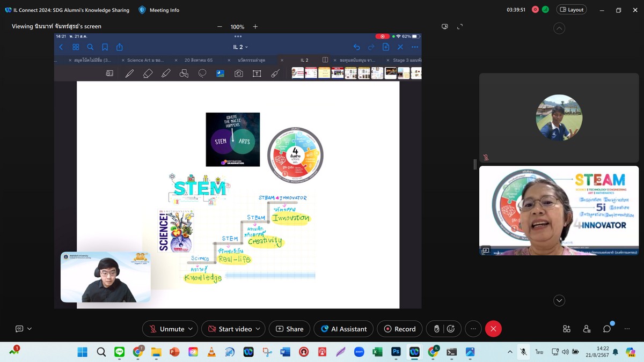Open Meeting Info
This screenshot has height=362, width=644.
click(x=159, y=10)
